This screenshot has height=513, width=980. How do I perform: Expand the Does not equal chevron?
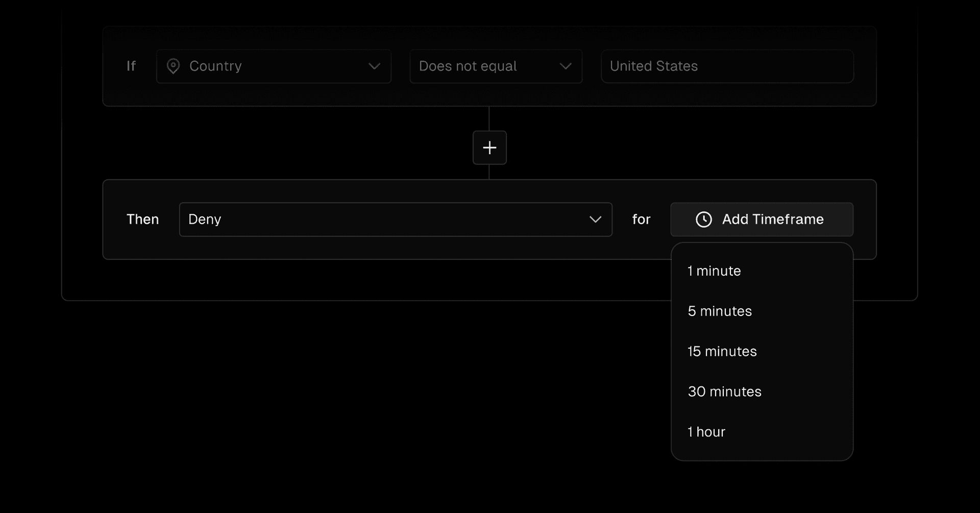[565, 66]
